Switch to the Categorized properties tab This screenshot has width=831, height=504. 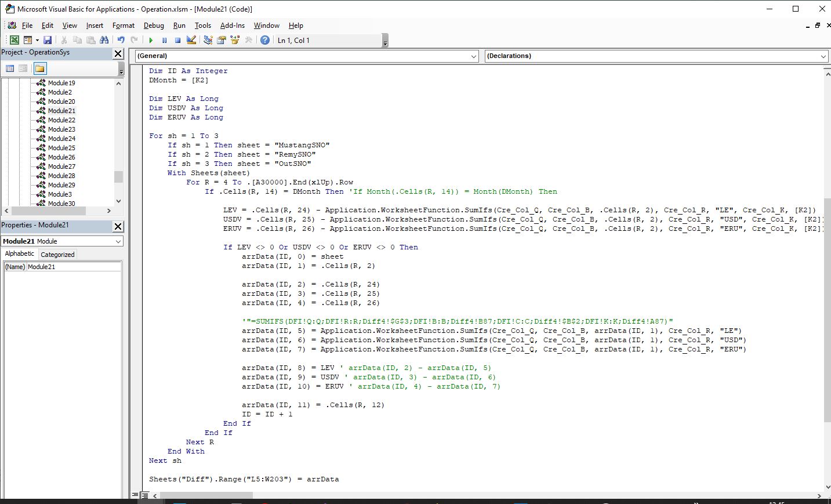point(57,254)
